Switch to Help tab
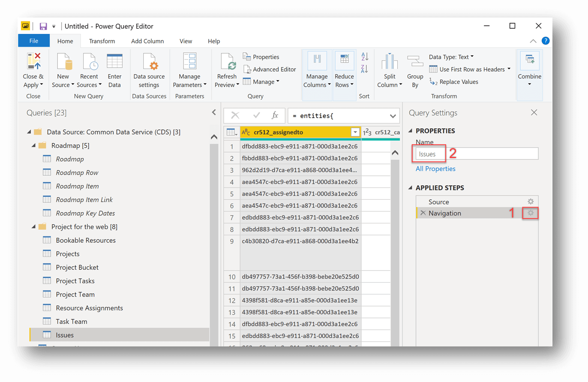588x382 pixels. [x=214, y=41]
